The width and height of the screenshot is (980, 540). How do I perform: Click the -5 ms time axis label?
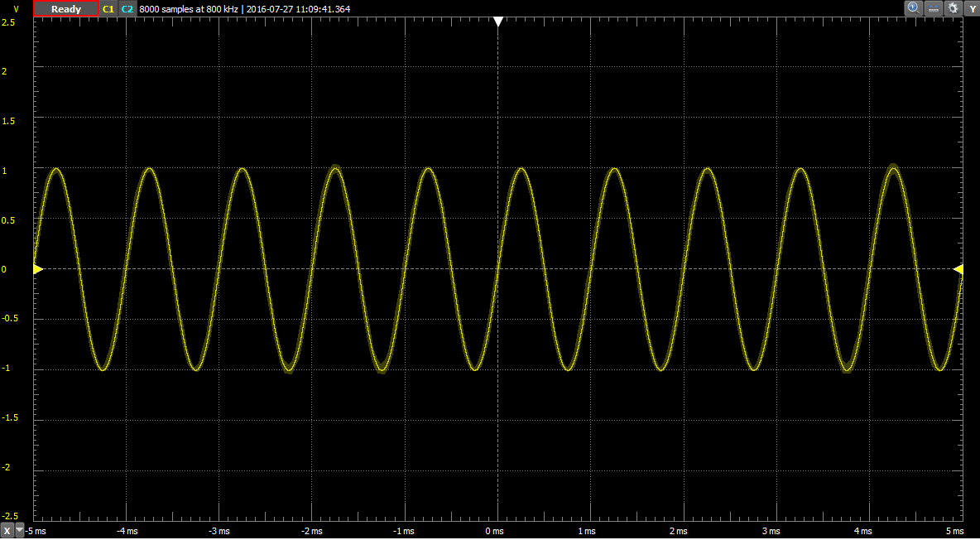pos(36,531)
